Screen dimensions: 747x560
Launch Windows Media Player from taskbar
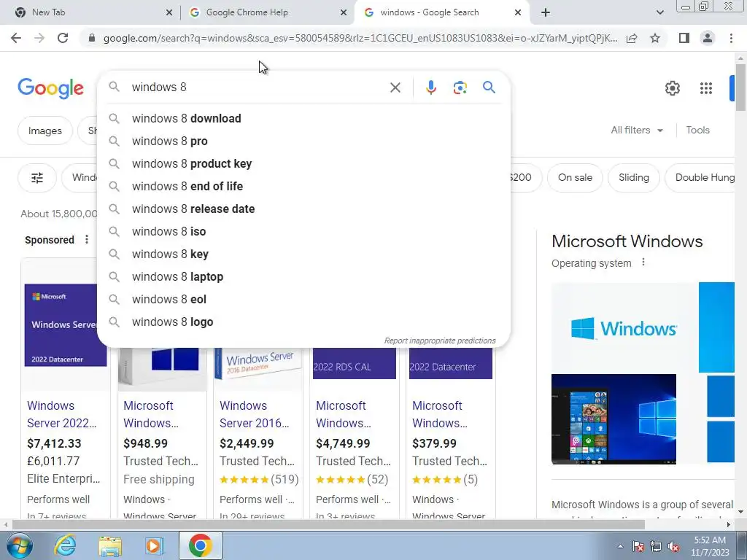[x=153, y=545]
